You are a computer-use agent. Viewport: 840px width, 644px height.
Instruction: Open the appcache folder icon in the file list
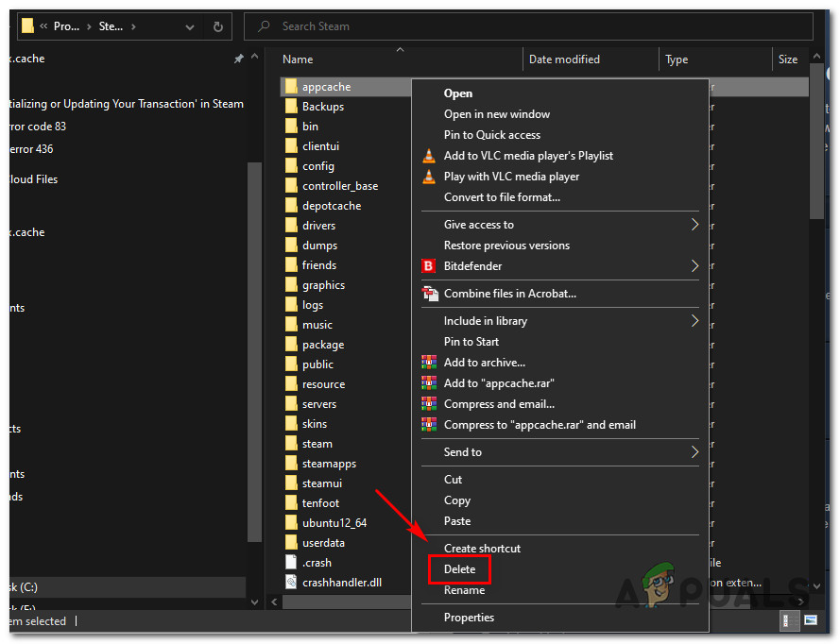291,86
